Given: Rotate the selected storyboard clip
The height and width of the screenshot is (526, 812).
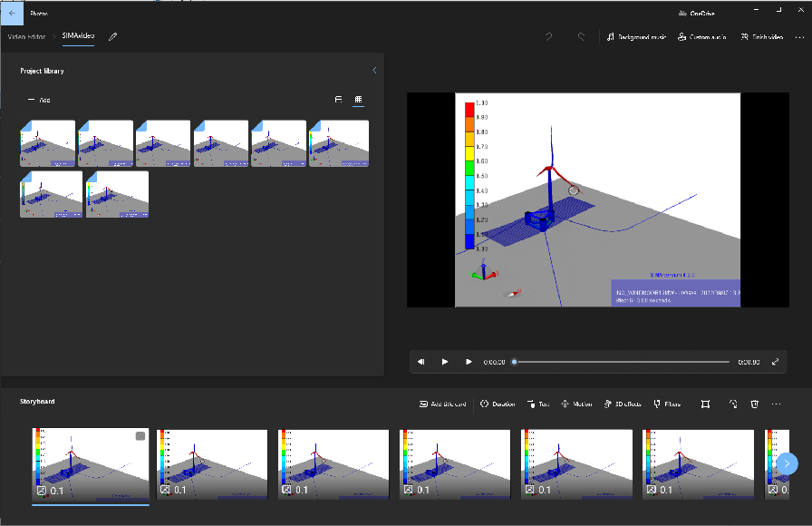Looking at the screenshot, I should [x=732, y=404].
